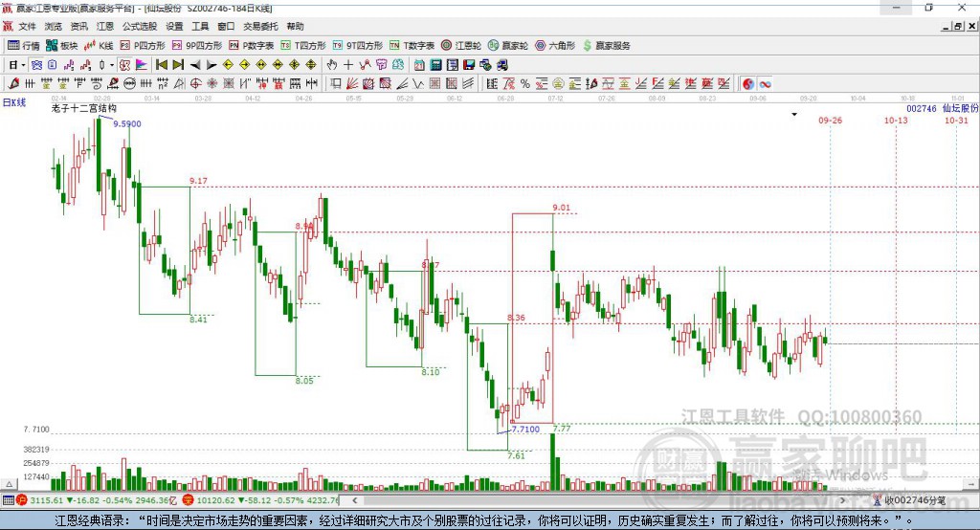Click the 老子十二宫结构 chart title
980x530 pixels.
click(x=84, y=109)
